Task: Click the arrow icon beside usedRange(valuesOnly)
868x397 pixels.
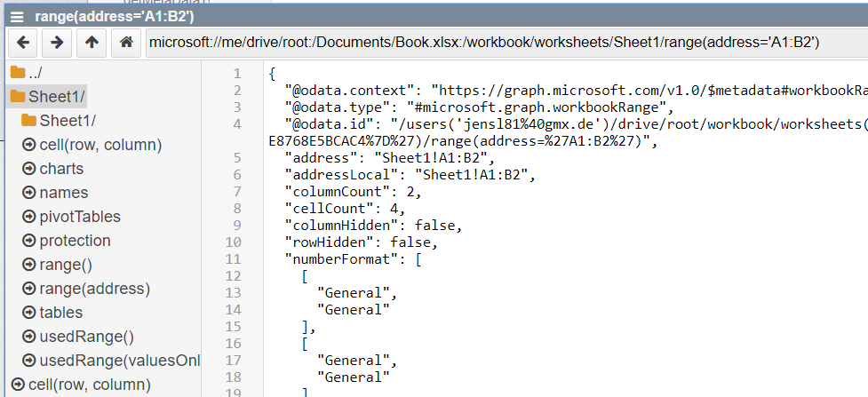Action: [x=28, y=361]
